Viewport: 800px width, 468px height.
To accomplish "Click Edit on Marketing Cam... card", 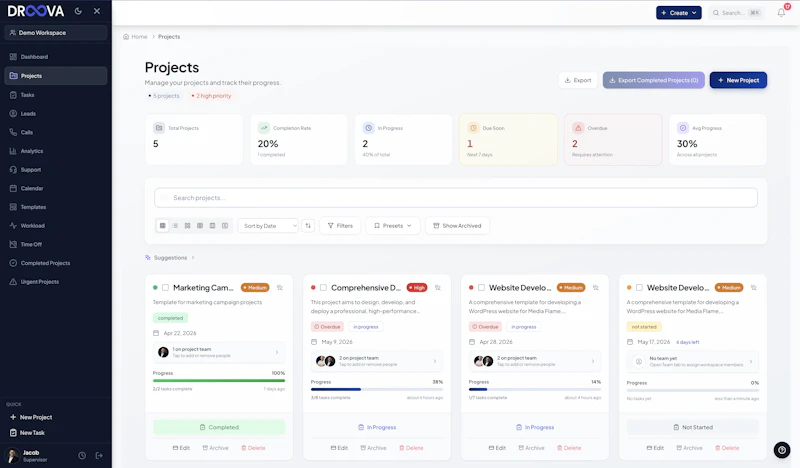I will (181, 448).
